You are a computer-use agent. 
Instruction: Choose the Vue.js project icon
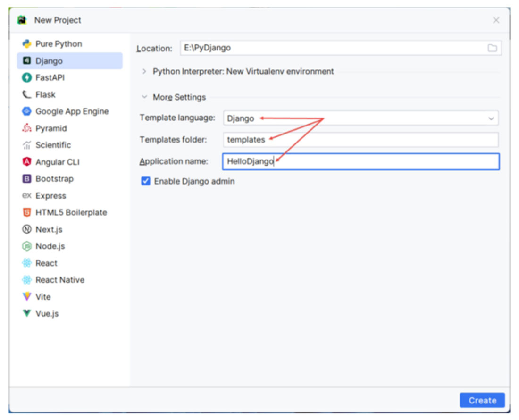[27, 313]
